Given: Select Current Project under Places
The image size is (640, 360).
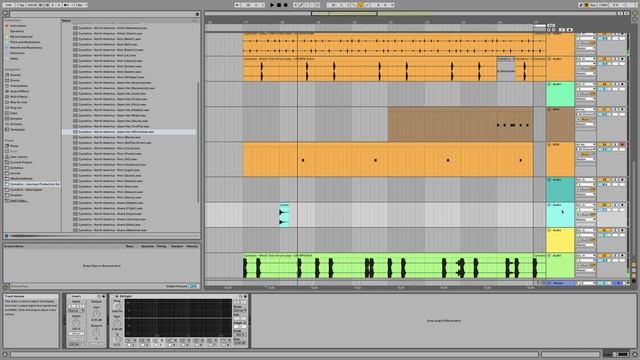Looking at the screenshot, I should coord(21,162).
